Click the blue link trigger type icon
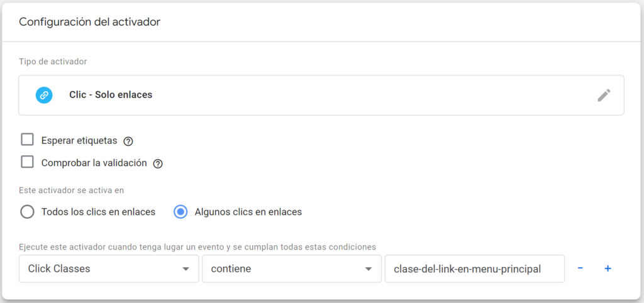 point(44,96)
